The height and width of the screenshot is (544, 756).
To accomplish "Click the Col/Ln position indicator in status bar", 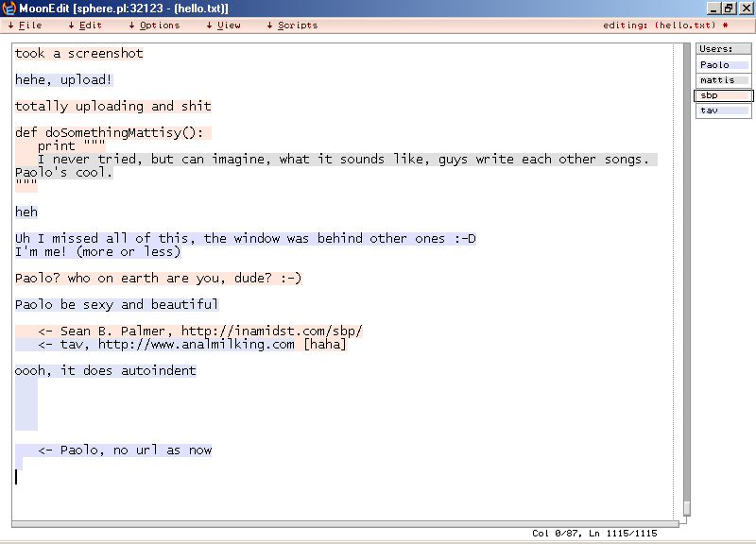I will click(x=593, y=534).
